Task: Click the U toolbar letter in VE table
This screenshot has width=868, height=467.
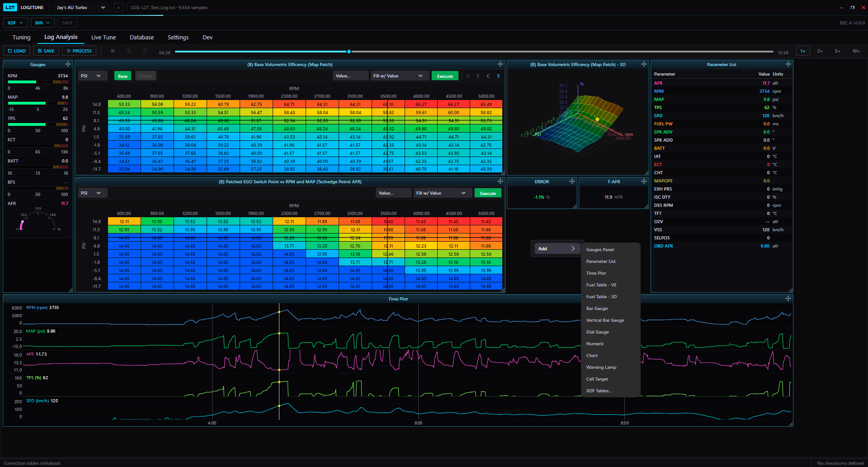Action: tap(468, 76)
